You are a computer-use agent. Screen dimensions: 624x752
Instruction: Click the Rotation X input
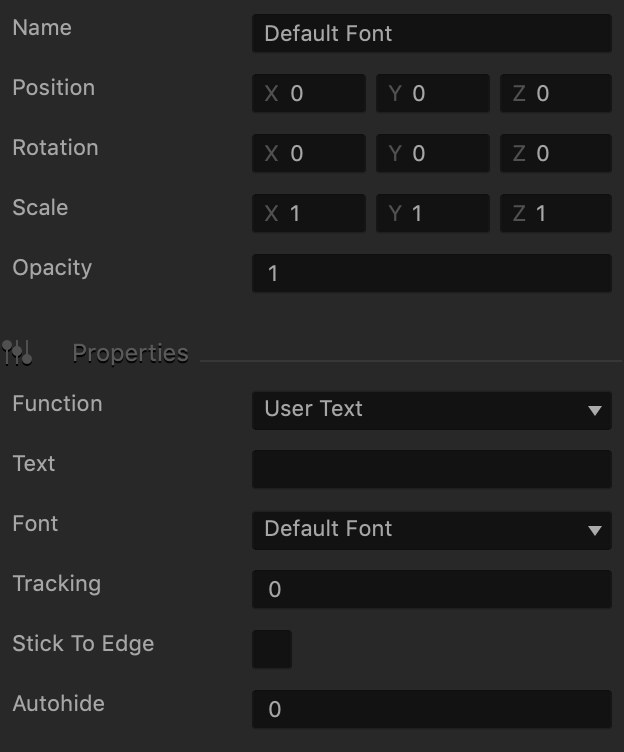point(309,153)
